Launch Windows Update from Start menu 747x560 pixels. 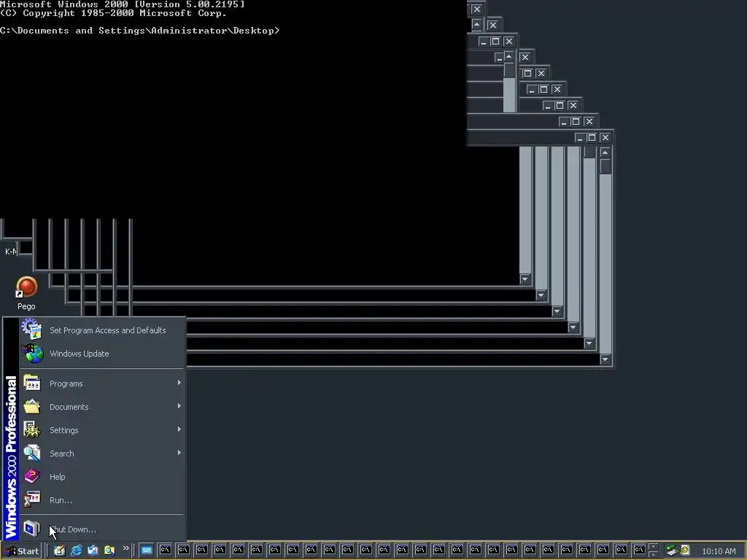tap(101, 354)
